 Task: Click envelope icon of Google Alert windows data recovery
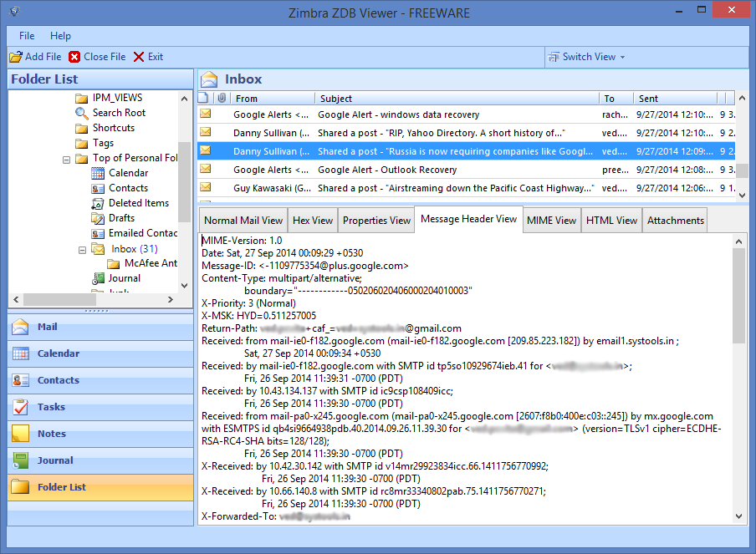[x=206, y=114]
